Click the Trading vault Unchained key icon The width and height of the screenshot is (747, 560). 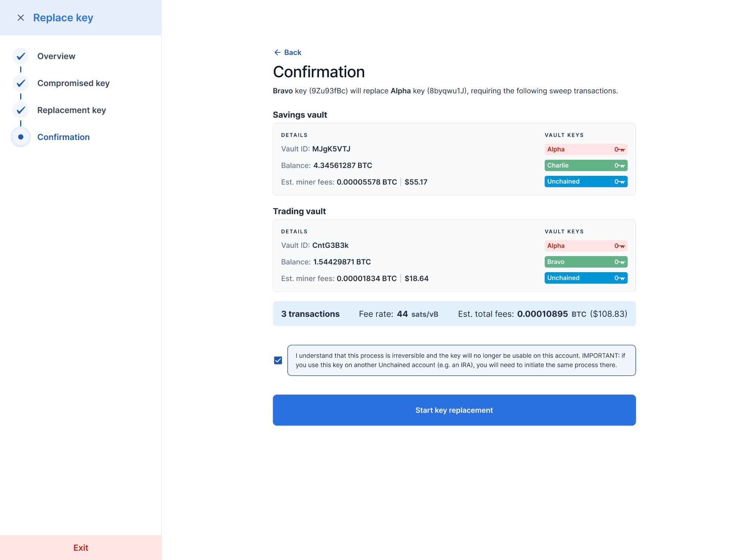pyautogui.click(x=619, y=278)
